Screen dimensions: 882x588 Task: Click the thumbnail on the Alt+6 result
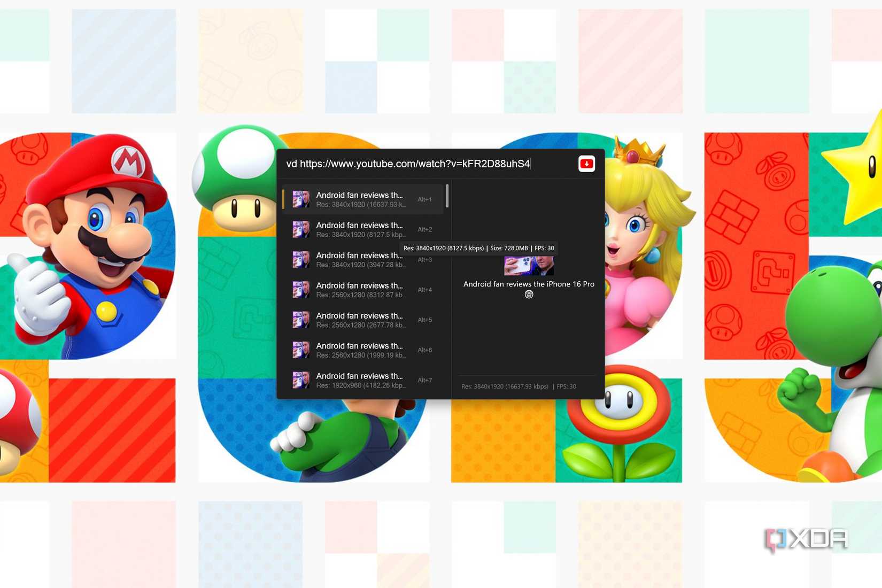pyautogui.click(x=301, y=350)
